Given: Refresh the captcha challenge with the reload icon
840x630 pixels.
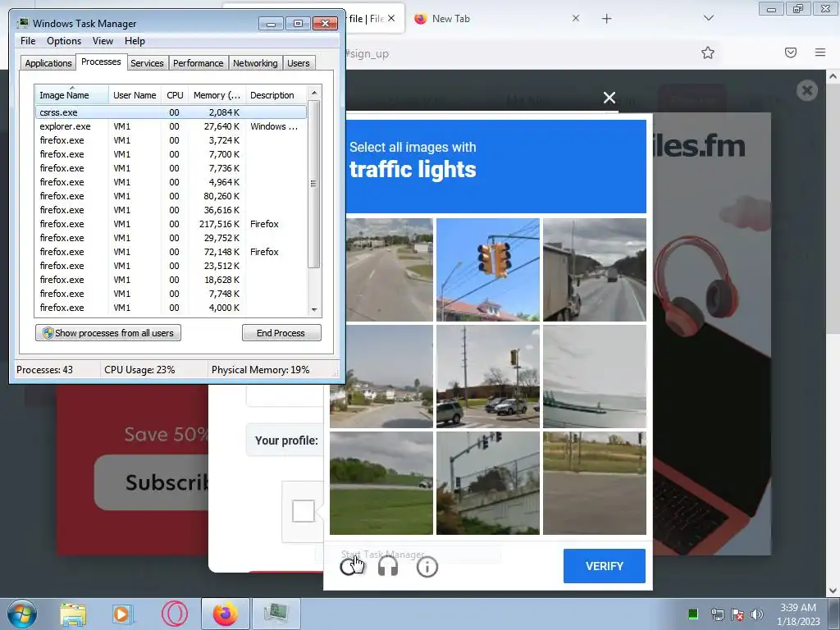Looking at the screenshot, I should [x=349, y=566].
